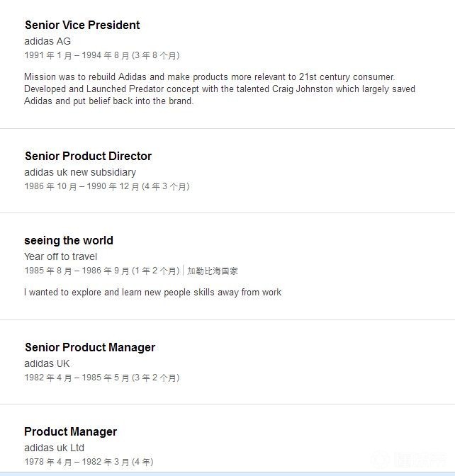Select the 1982–1985 date range text
455x476 pixels.
(x=101, y=378)
